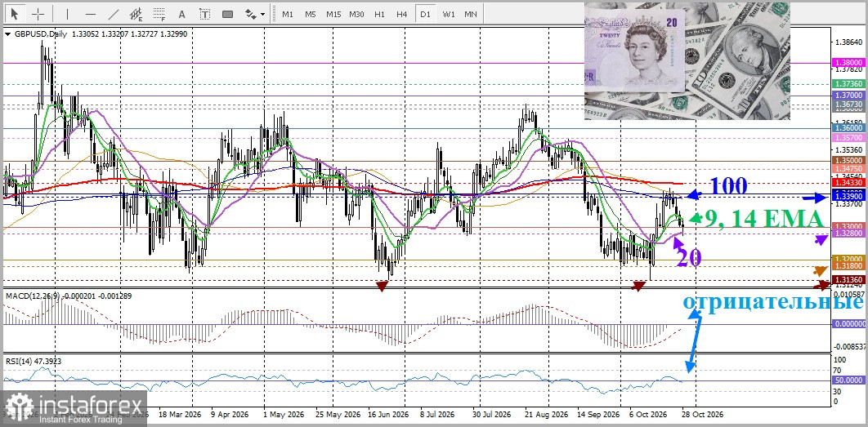Click the 8 Jul 2026 date label

pyautogui.click(x=438, y=414)
